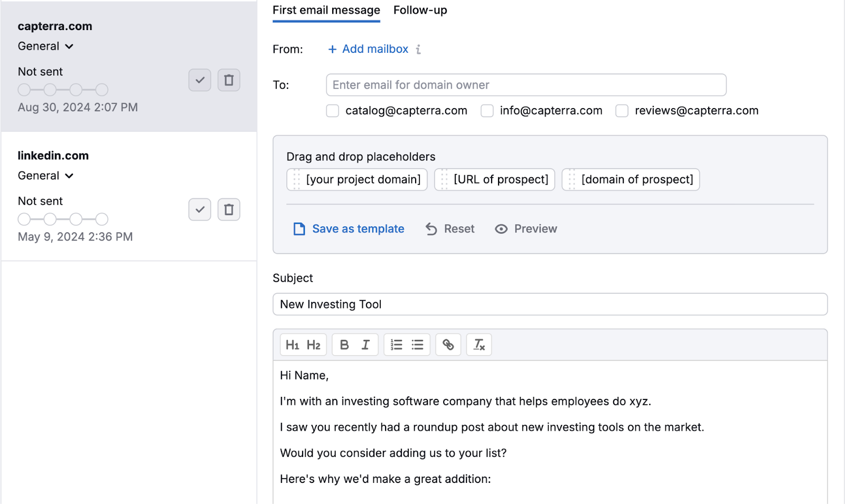The image size is (845, 504).
Task: Click the 'Hi Name,' line in body
Action: pyautogui.click(x=304, y=375)
